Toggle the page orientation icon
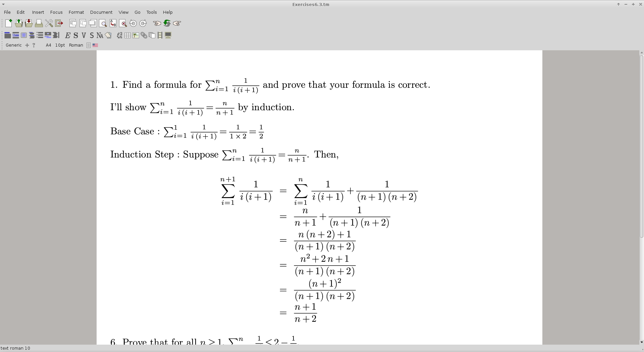 tap(89, 45)
